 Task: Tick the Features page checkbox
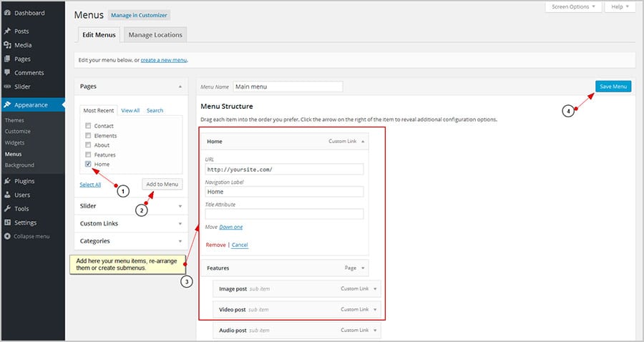tap(88, 155)
